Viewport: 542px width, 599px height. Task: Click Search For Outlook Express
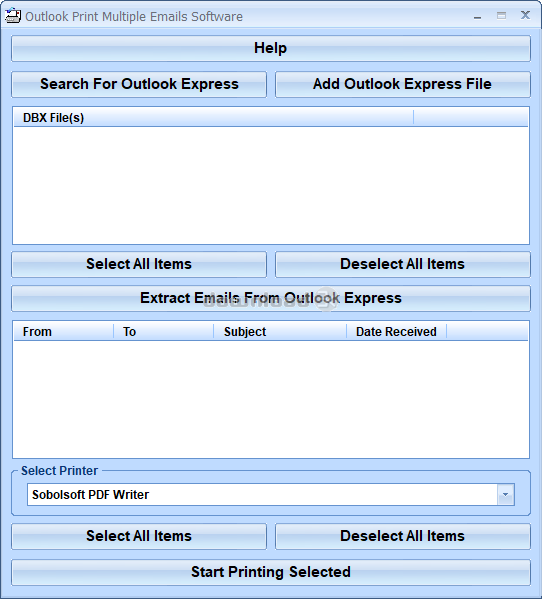tap(139, 84)
